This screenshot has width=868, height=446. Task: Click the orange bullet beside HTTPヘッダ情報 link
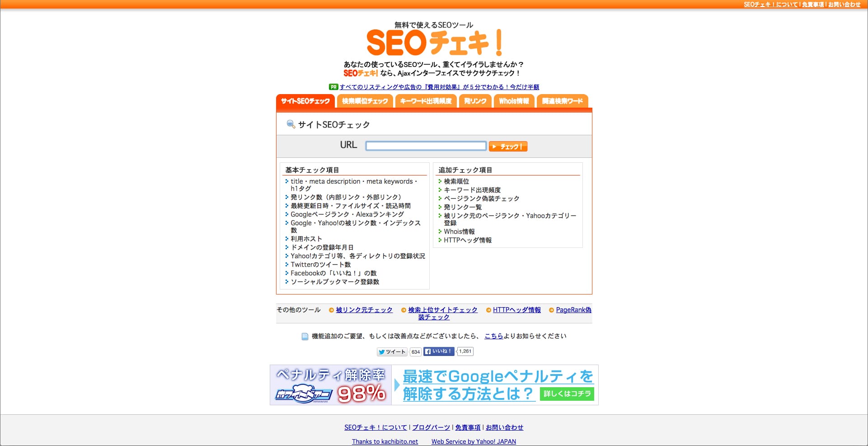coord(488,310)
